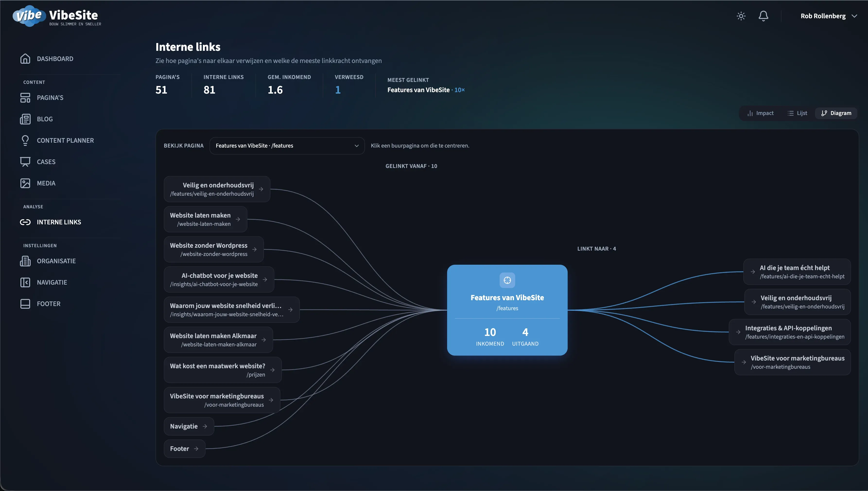Center Wat kost een maatwerk website node
The width and height of the screenshot is (868, 491).
pyautogui.click(x=223, y=370)
